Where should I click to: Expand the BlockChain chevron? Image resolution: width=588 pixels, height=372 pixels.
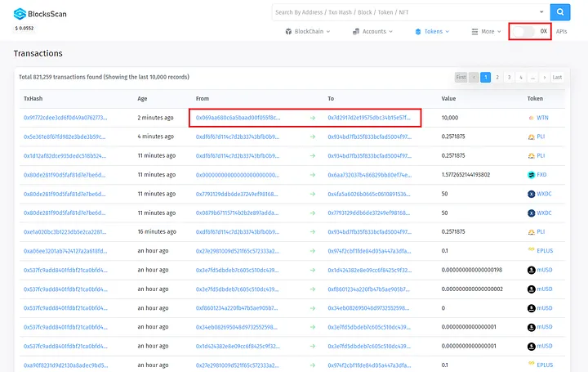click(x=328, y=32)
